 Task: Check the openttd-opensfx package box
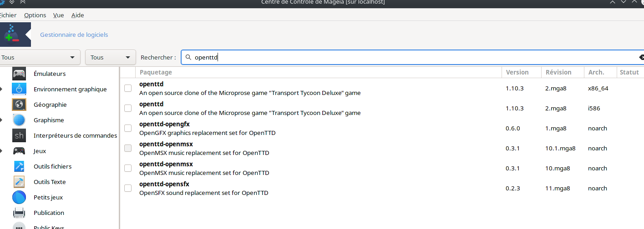128,188
